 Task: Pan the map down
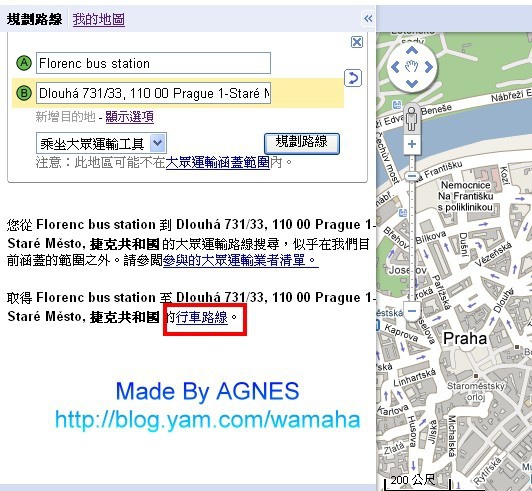[412, 83]
